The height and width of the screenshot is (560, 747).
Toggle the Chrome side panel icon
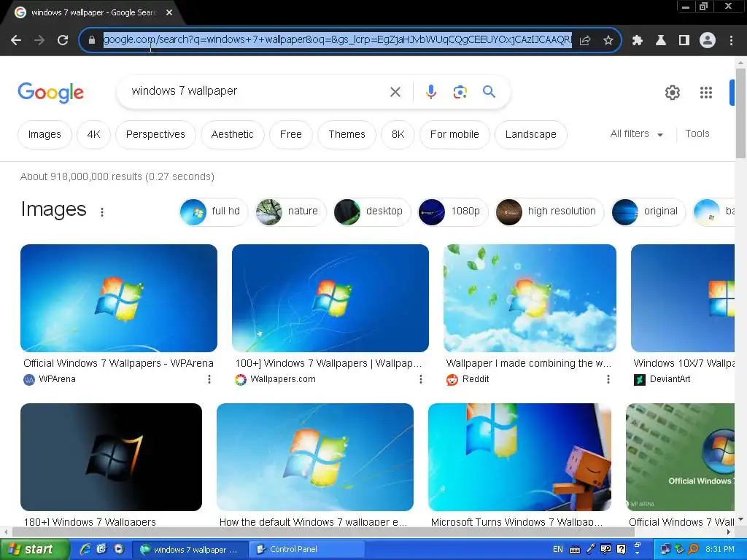pyautogui.click(x=684, y=40)
